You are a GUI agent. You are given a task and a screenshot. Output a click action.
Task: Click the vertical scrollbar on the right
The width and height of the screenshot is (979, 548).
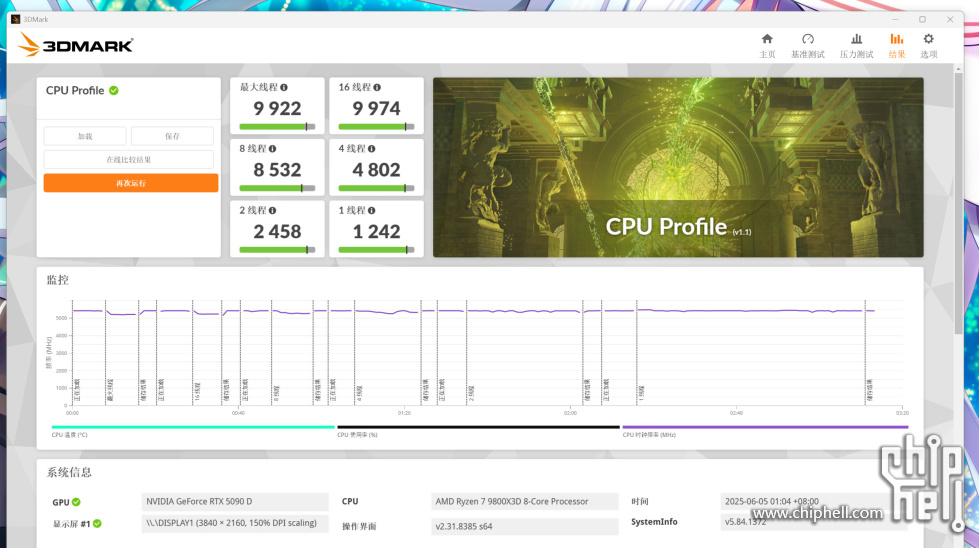coord(958,203)
